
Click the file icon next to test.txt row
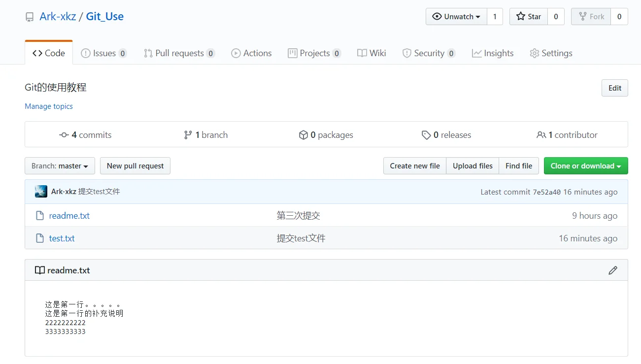tap(40, 238)
